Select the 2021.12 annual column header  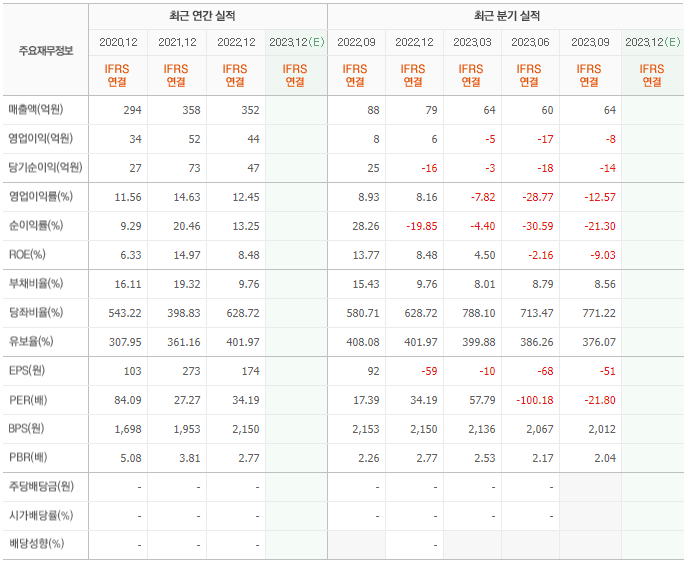(x=177, y=42)
